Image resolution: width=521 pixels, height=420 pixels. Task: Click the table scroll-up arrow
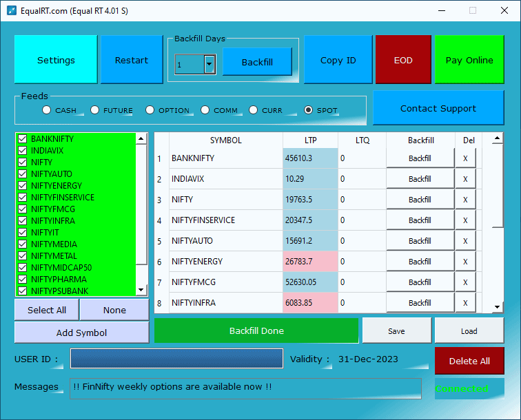497,138
